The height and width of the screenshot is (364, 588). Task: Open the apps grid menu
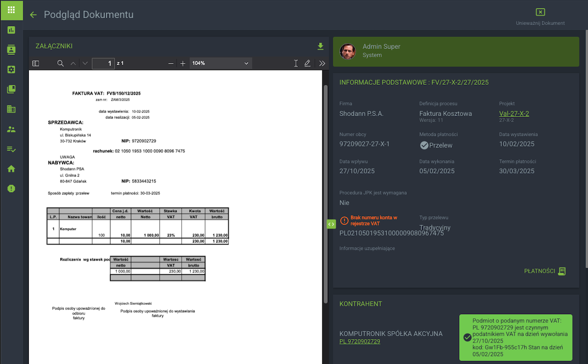coord(11,10)
